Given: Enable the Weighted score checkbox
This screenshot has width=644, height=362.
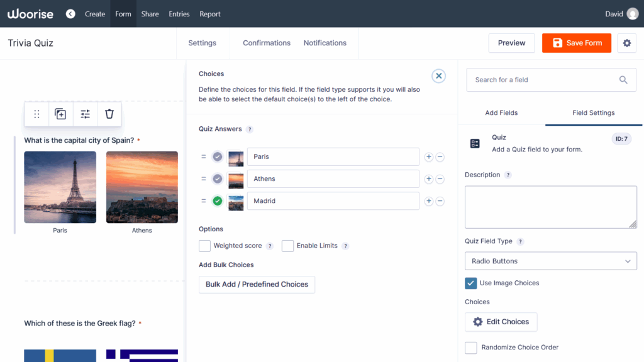Looking at the screenshot, I should pyautogui.click(x=204, y=246).
